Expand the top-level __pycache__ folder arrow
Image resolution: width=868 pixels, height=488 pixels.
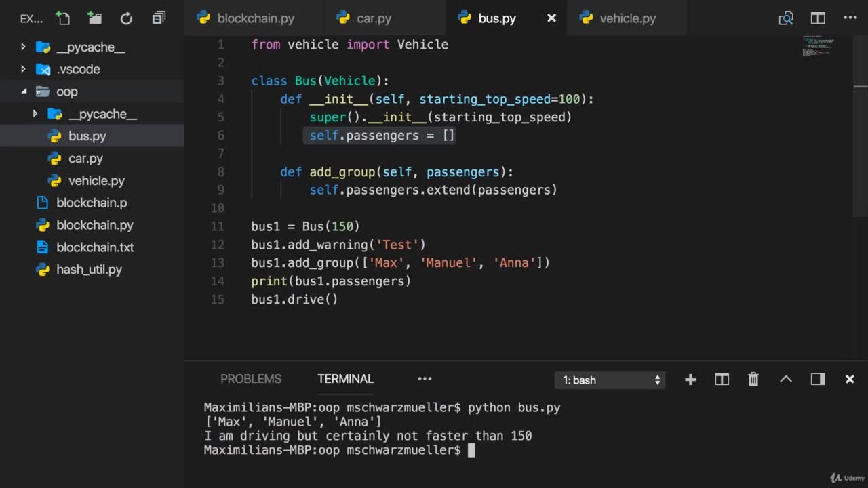pos(23,47)
